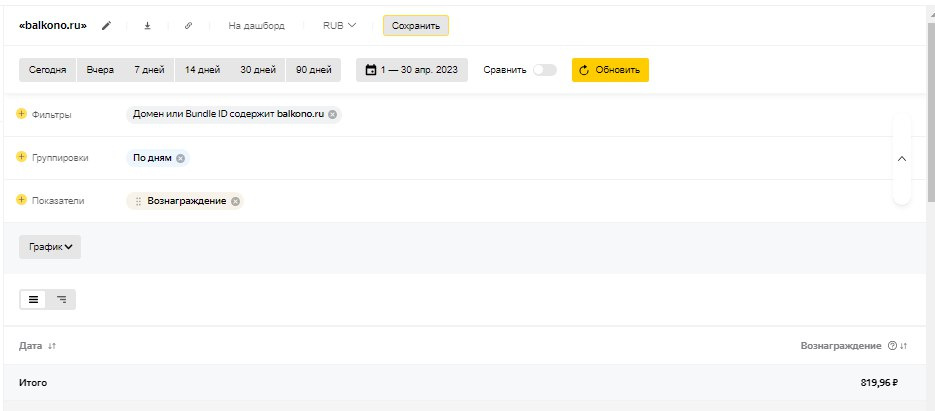Sort by Вознаграждение column arrows
This screenshot has height=411, width=935.
pyautogui.click(x=903, y=346)
